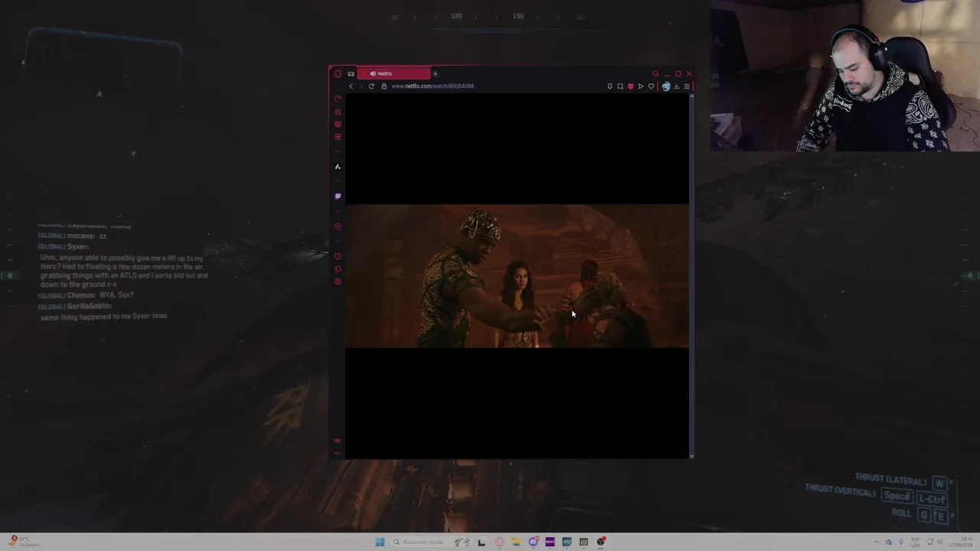The width and height of the screenshot is (980, 551).
Task: Reload the Netflix page
Action: click(x=371, y=86)
